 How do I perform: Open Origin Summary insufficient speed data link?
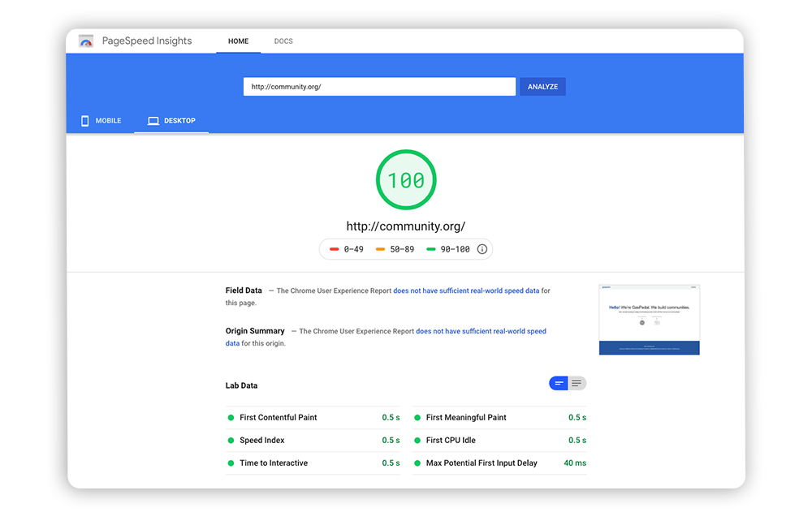pos(481,331)
